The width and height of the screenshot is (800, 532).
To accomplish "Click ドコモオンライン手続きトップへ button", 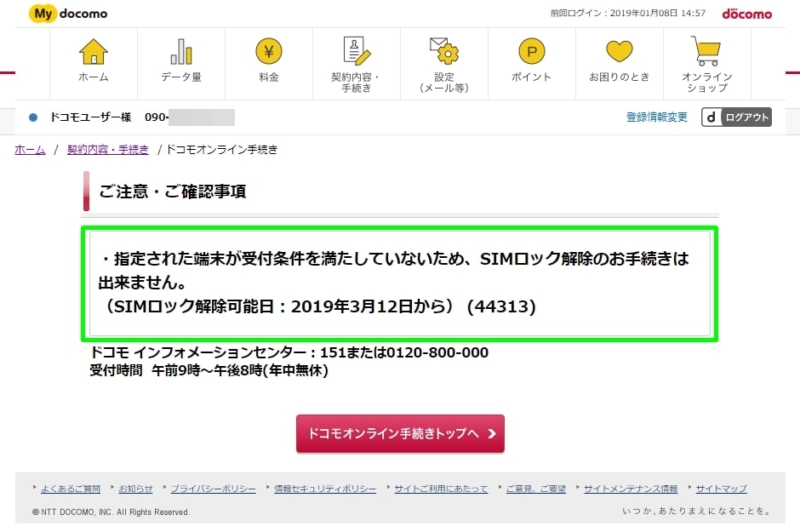I will [x=401, y=434].
